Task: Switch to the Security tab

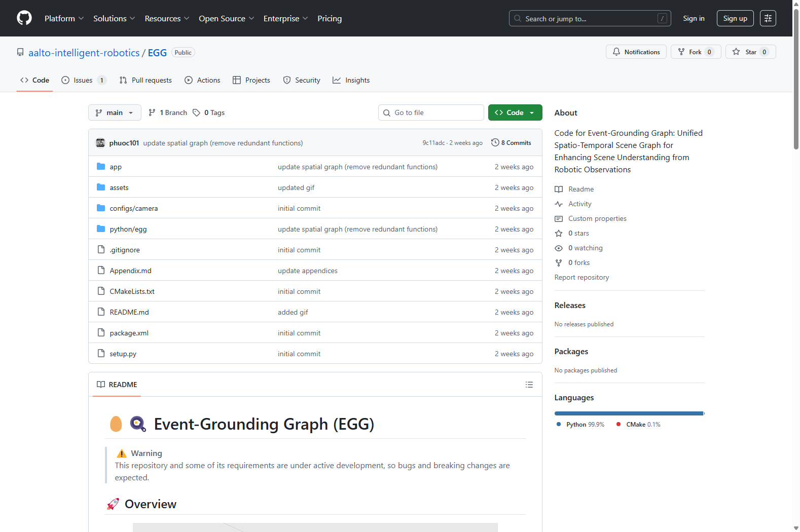Action: (x=302, y=80)
